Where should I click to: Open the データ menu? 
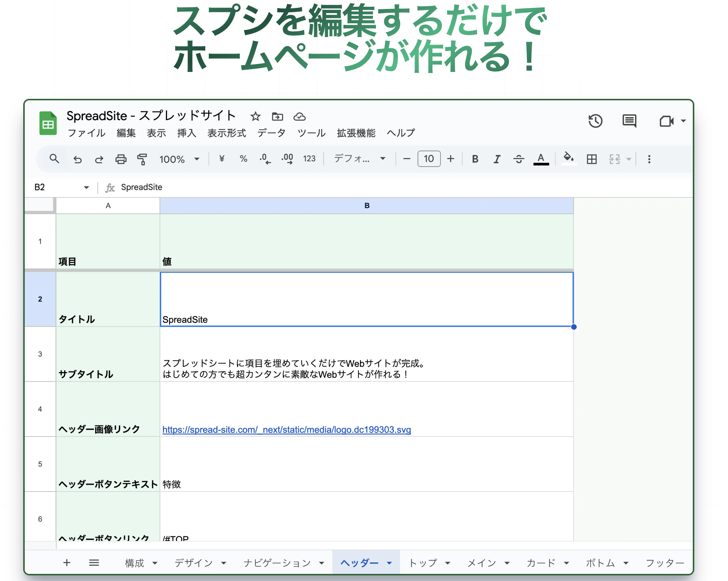click(x=272, y=133)
